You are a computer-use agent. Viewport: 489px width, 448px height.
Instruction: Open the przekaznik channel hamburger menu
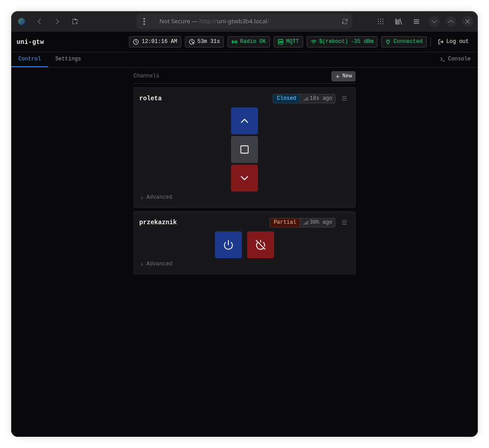pos(344,222)
